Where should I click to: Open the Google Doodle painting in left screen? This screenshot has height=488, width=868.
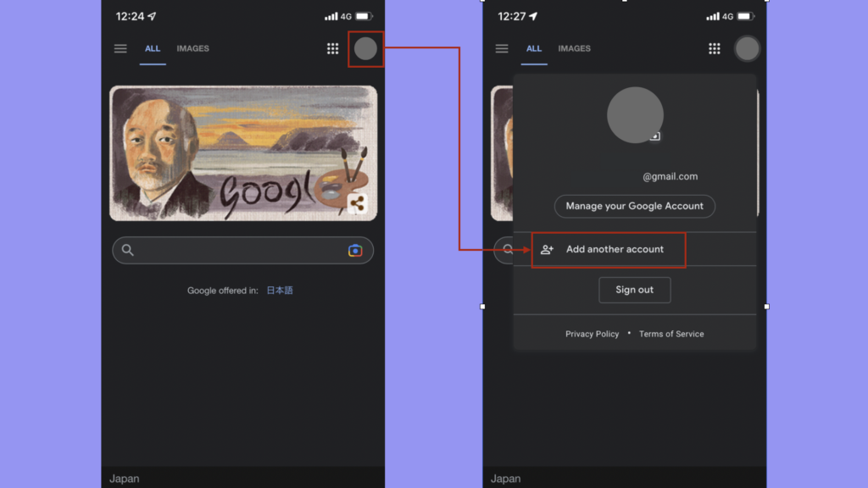point(243,153)
